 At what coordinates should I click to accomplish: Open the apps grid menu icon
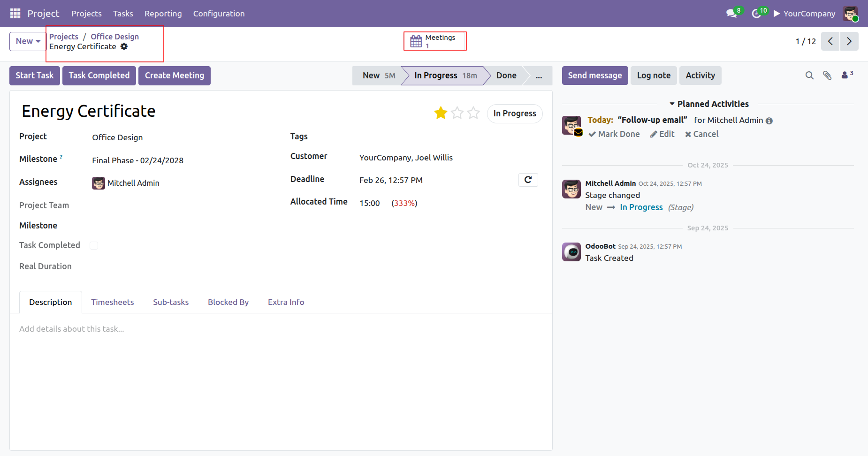[x=15, y=14]
